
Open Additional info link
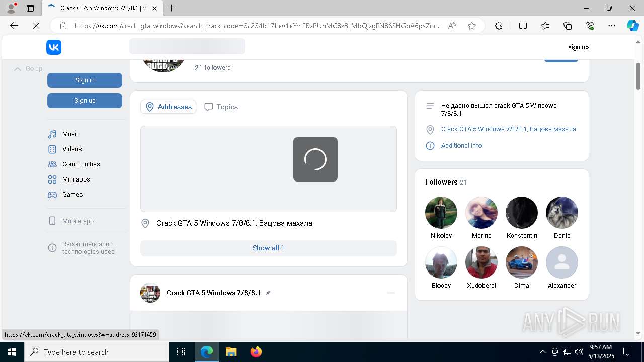tap(461, 146)
